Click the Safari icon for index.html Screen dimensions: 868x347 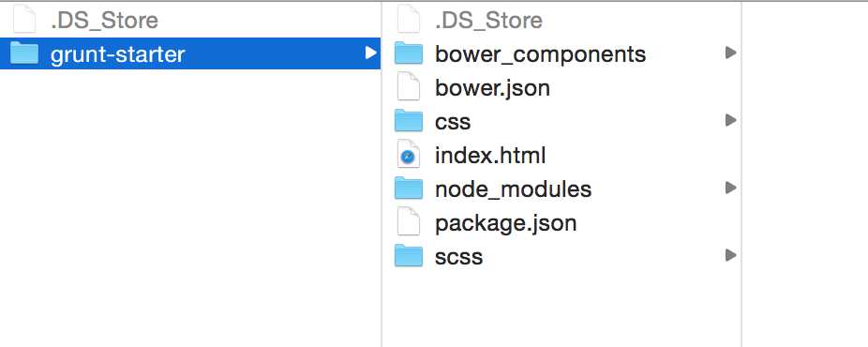409,156
